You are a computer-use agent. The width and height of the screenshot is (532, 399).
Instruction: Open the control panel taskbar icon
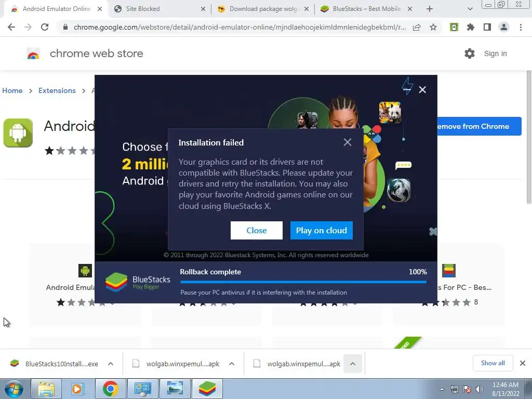tap(142, 389)
